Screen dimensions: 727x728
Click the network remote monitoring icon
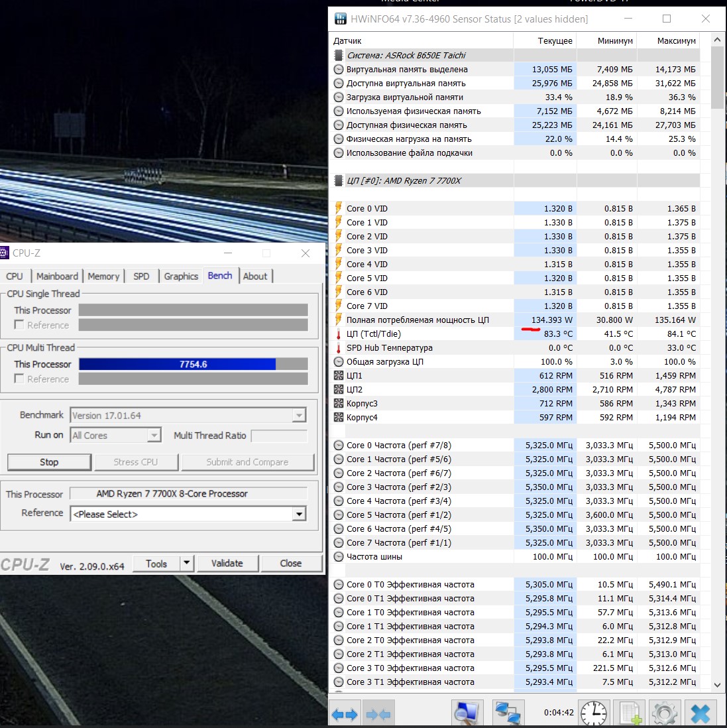pos(508,713)
